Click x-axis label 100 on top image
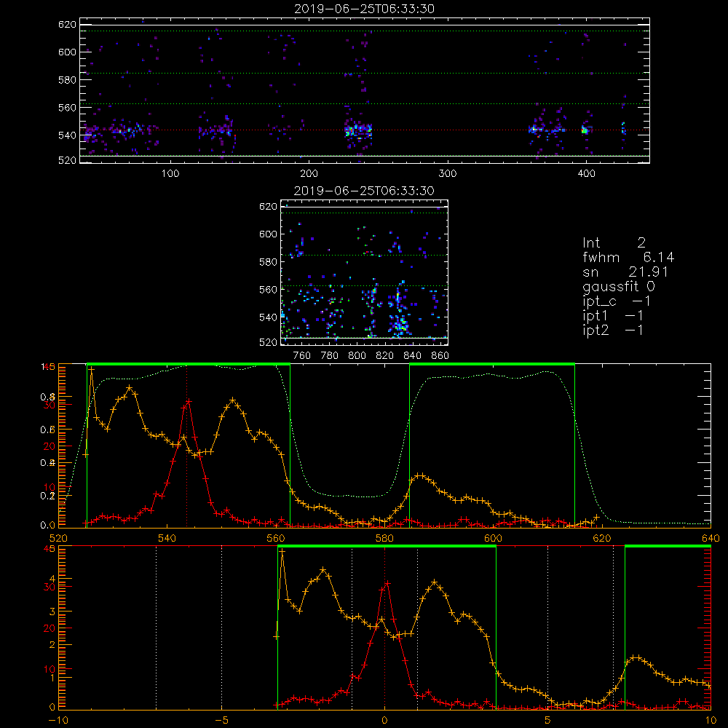The width and height of the screenshot is (728, 728). pos(170,173)
